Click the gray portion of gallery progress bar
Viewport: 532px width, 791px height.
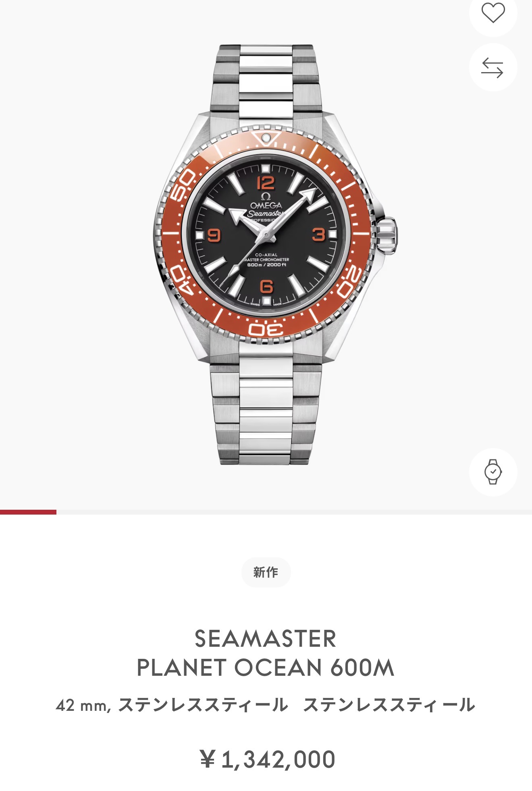point(294,512)
